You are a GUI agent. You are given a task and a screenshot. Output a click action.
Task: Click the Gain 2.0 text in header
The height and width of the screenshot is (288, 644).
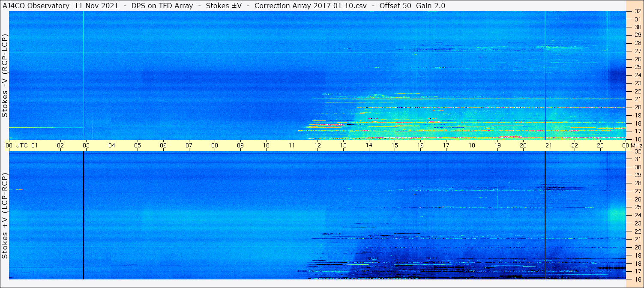point(431,6)
